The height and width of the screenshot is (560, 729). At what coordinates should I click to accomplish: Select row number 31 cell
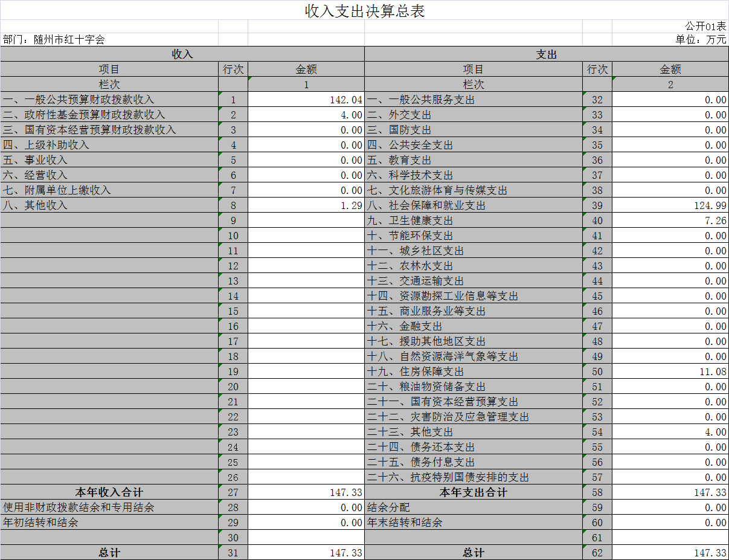[233, 553]
